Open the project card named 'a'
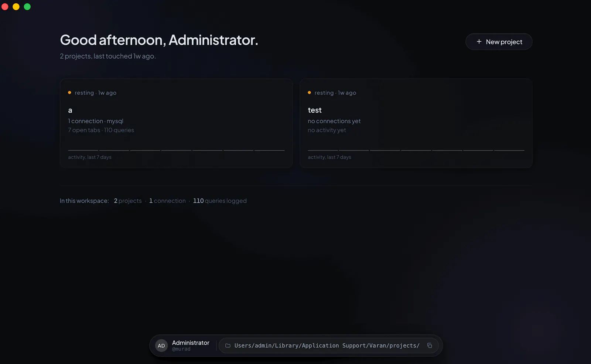The height and width of the screenshot is (364, 591). [176, 123]
